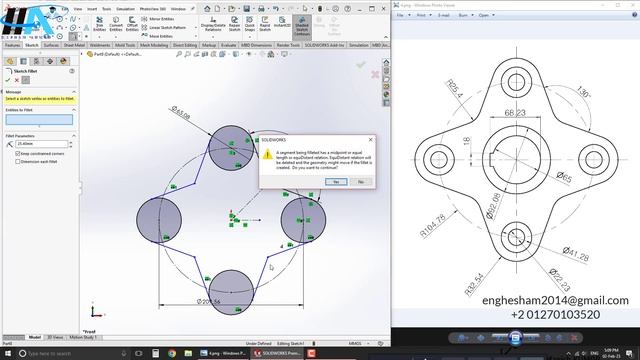
Task: Click the Repair Sketch tool
Action: coord(234,24)
